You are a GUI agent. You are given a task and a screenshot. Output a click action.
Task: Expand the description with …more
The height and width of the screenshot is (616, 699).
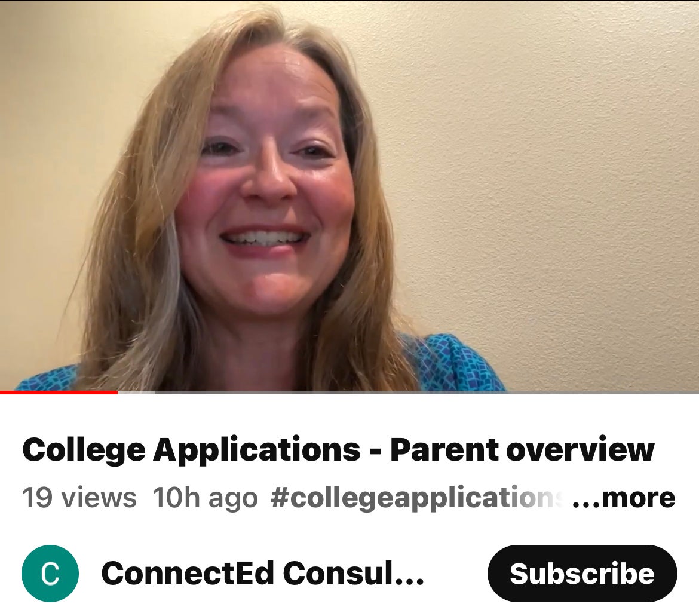[x=624, y=498]
